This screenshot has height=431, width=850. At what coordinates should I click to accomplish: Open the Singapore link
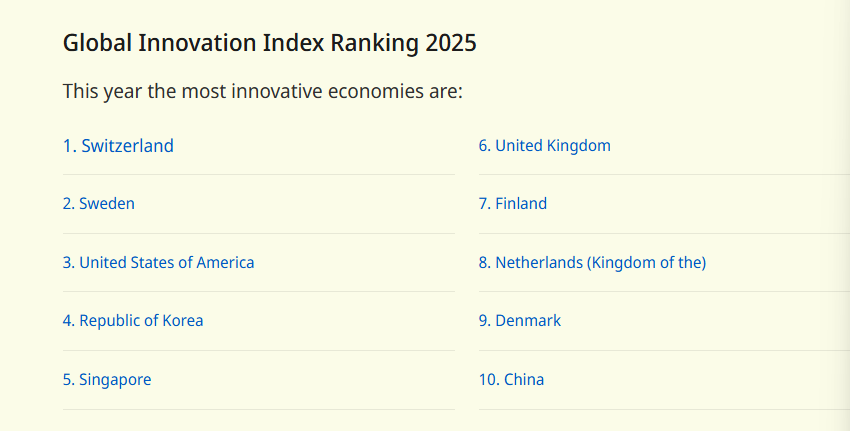click(107, 380)
